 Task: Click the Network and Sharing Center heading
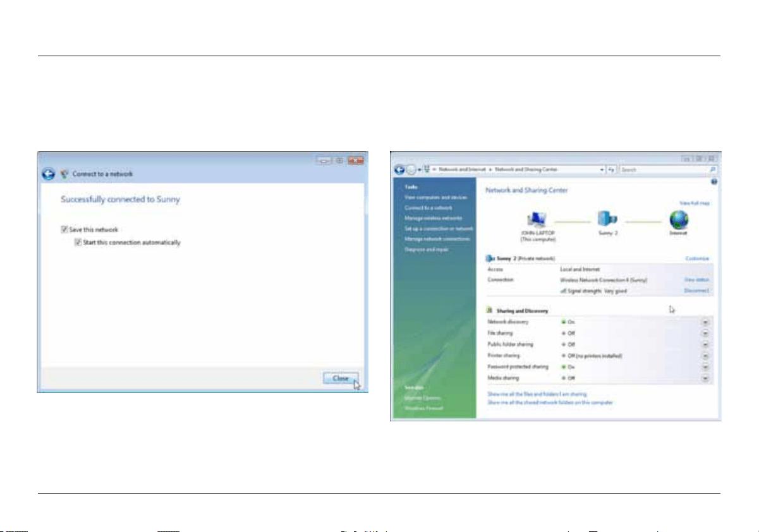526,190
